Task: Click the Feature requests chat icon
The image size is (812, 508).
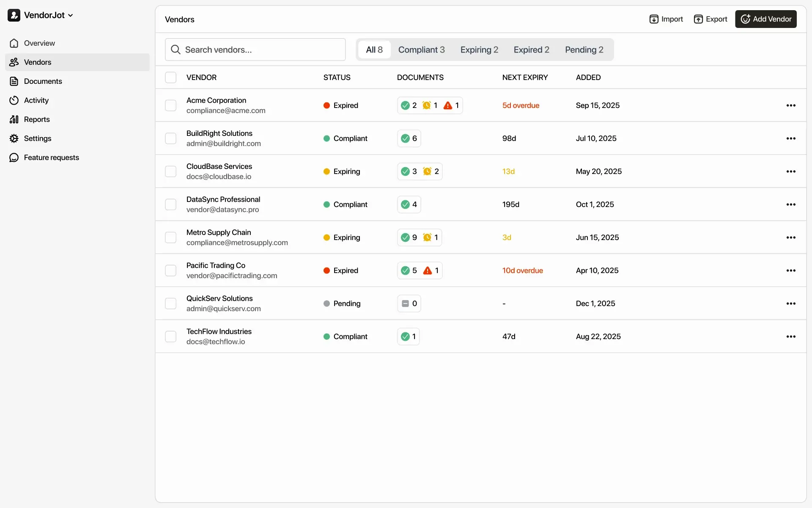Action: 14,157
